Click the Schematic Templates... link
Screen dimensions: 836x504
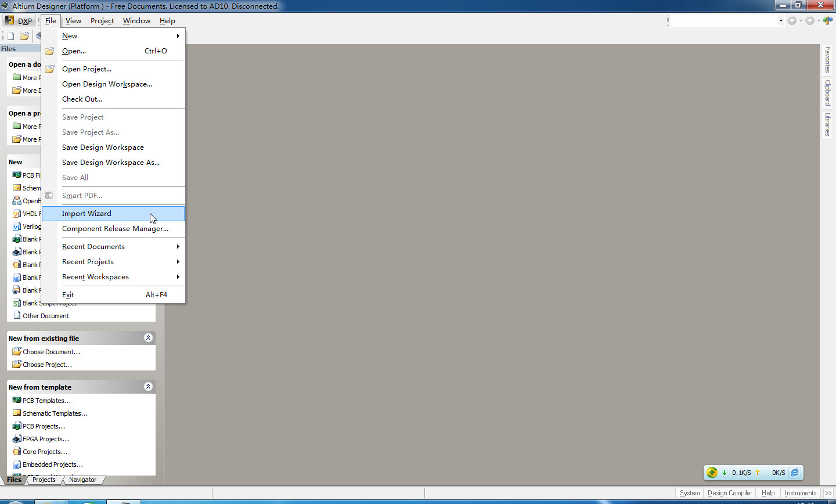click(x=55, y=413)
